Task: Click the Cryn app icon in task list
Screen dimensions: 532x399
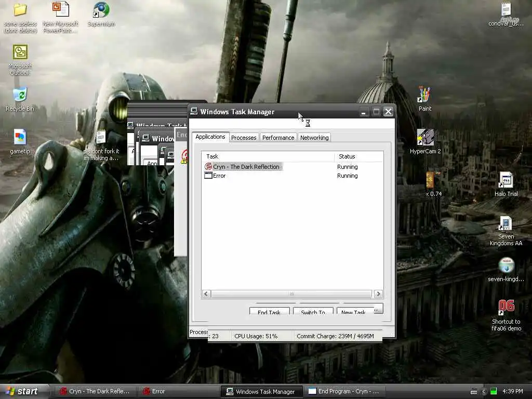Action: (208, 167)
